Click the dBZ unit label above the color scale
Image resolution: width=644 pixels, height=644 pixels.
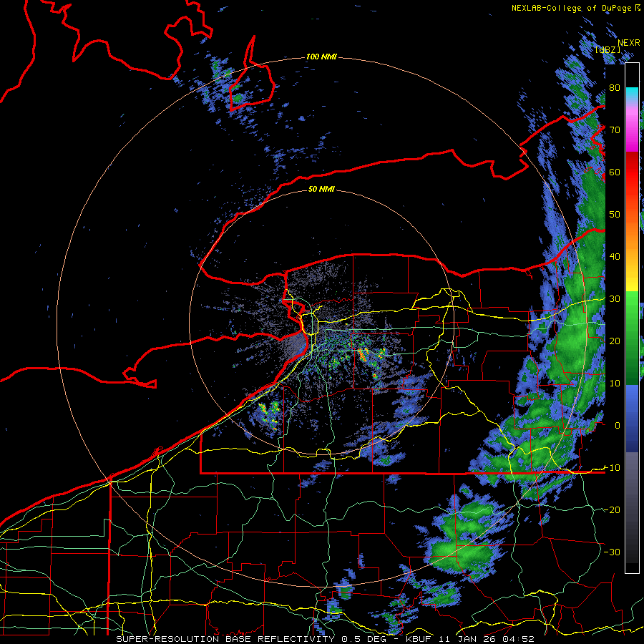pyautogui.click(x=608, y=49)
